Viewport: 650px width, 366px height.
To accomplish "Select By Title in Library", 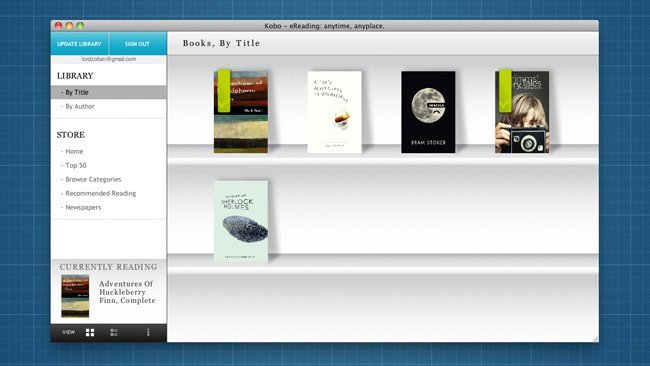I will point(109,92).
